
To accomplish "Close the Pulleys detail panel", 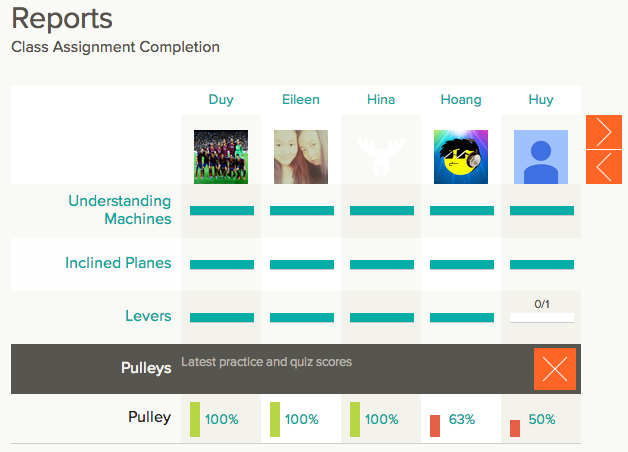I will [x=555, y=369].
